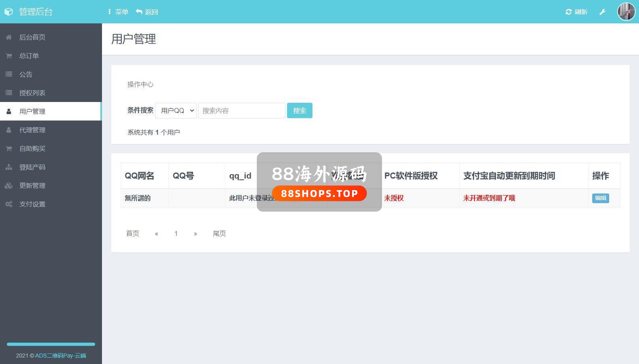Open 自助购买 in the sidebar

pos(32,148)
